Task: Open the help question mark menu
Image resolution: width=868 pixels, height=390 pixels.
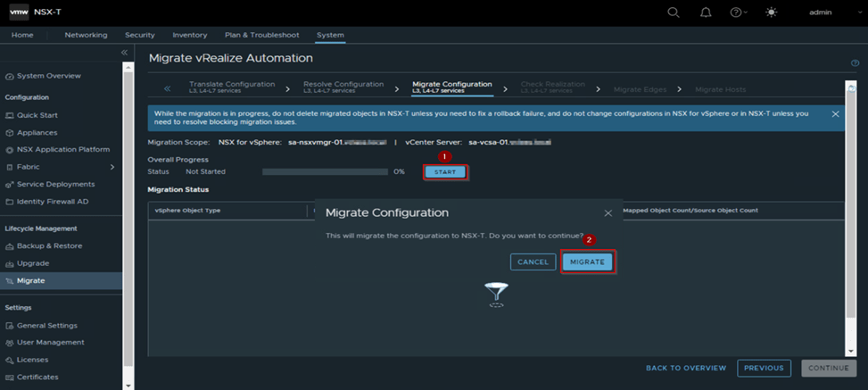Action: point(737,12)
